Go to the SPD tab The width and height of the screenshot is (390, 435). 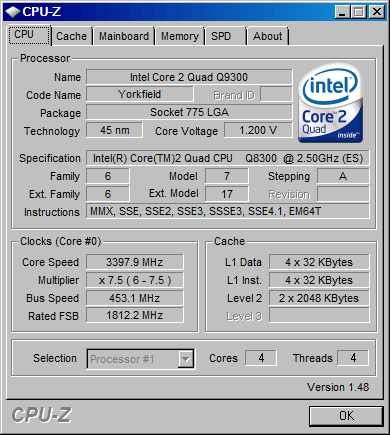point(225,36)
